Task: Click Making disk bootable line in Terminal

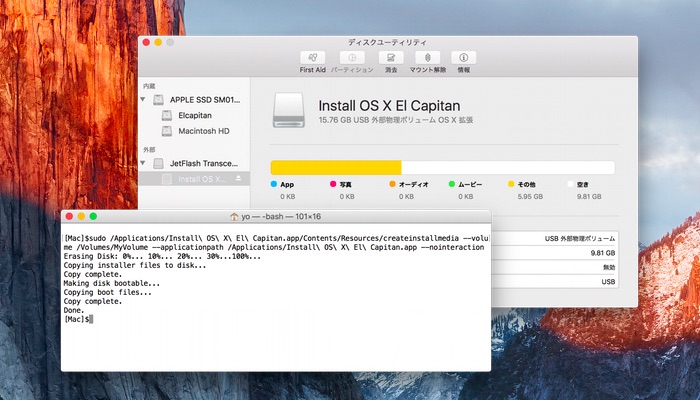Action: click(x=112, y=283)
